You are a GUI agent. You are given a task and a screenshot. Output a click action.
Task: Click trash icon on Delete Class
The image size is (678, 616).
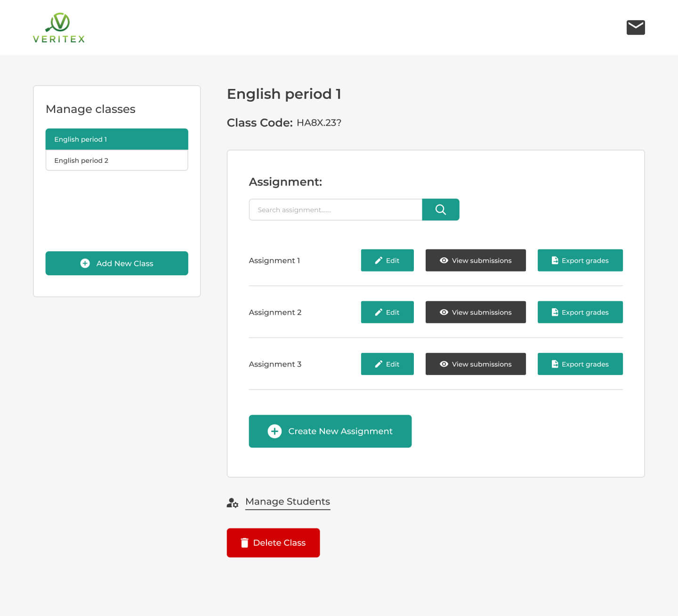coord(244,543)
